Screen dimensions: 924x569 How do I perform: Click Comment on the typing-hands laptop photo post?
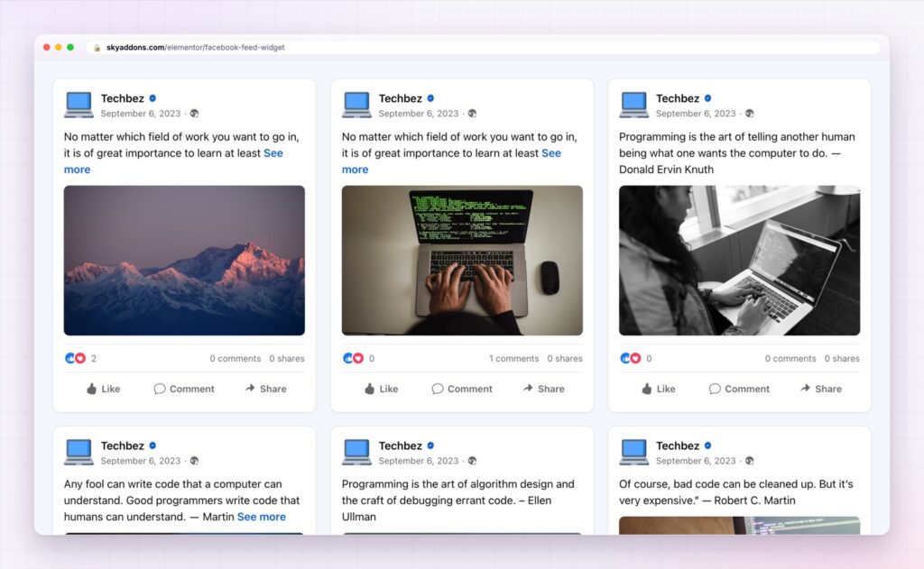pyautogui.click(x=462, y=389)
